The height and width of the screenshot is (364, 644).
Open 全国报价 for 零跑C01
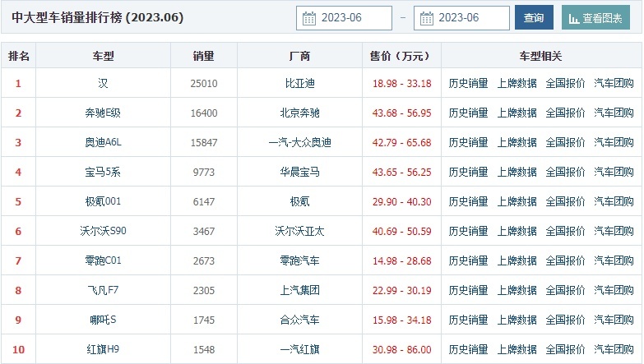[x=565, y=260]
